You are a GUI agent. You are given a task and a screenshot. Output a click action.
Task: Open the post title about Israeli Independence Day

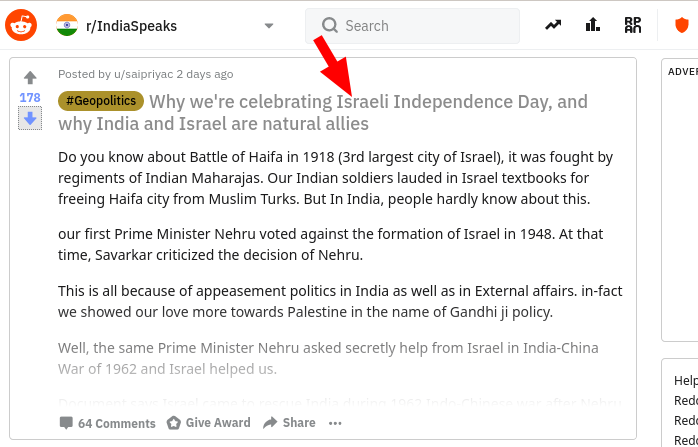coord(323,113)
